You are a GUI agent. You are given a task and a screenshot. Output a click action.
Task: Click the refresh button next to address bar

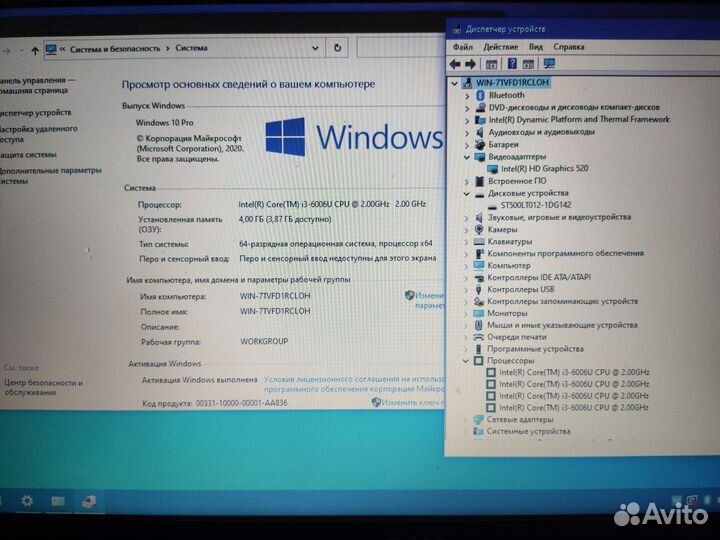(338, 48)
